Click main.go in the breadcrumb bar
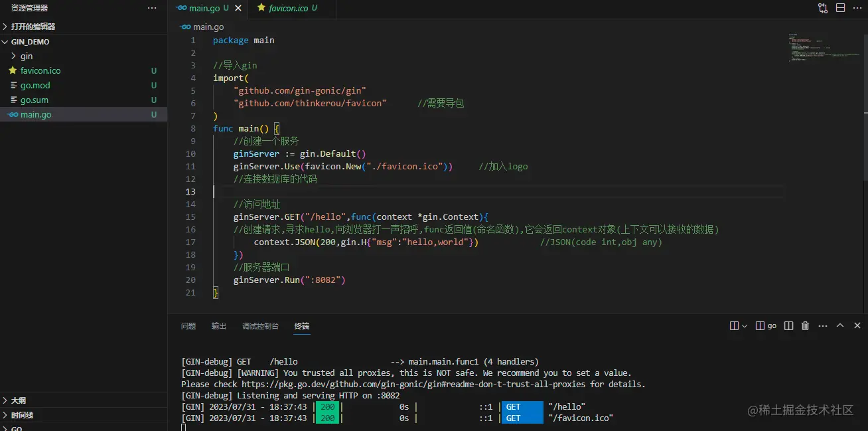868x431 pixels. pos(208,27)
